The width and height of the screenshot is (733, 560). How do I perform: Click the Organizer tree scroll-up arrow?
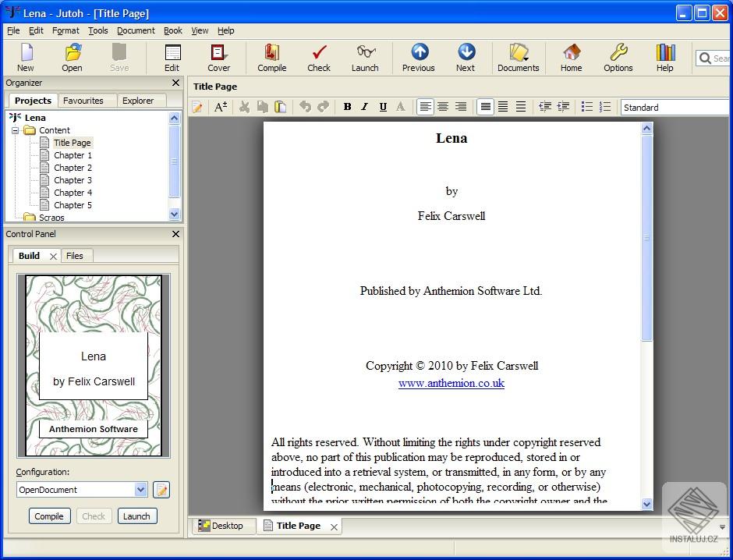(x=175, y=118)
